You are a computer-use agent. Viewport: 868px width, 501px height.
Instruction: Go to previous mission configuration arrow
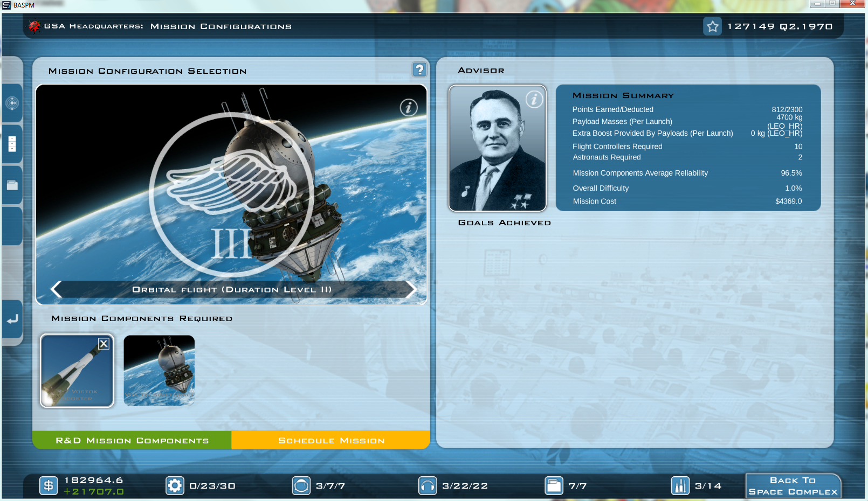pos(56,289)
